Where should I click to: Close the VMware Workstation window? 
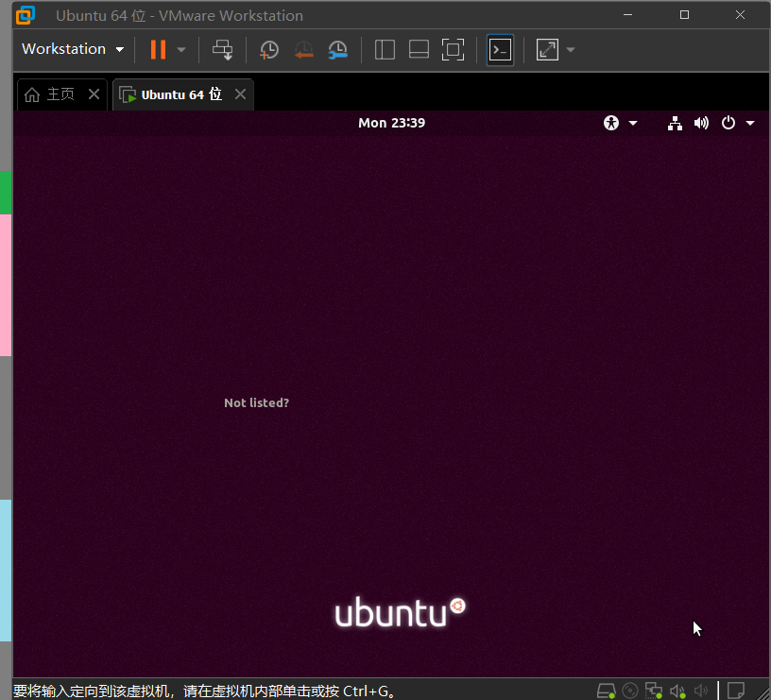click(740, 15)
